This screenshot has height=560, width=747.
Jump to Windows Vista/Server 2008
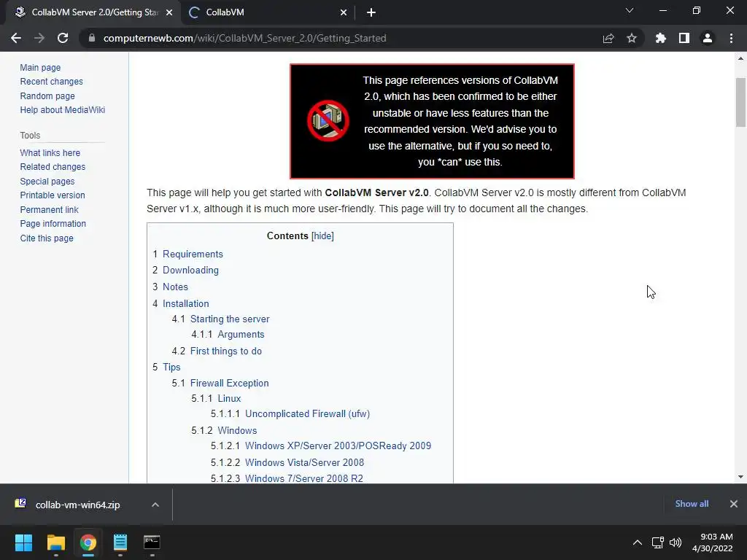click(x=304, y=462)
